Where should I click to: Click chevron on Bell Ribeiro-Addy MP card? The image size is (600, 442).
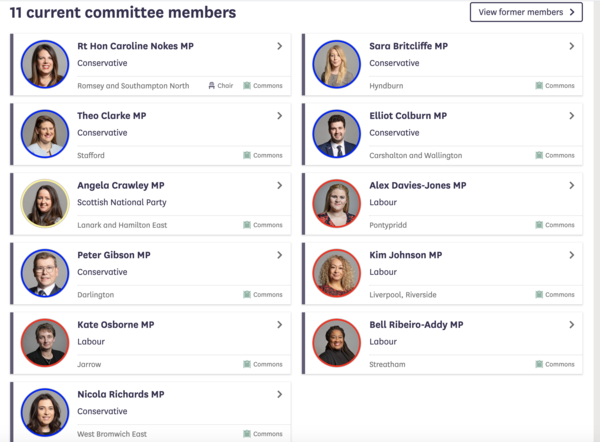coord(571,325)
